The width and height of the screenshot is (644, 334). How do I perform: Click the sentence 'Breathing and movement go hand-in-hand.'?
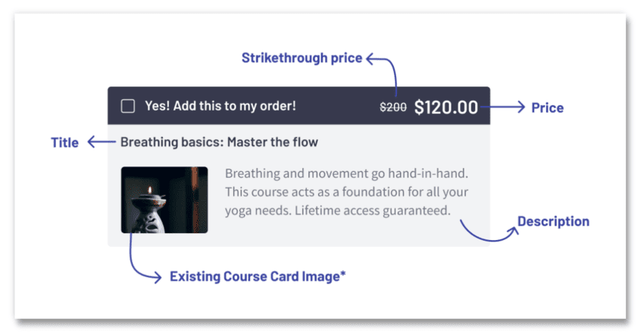(x=347, y=173)
